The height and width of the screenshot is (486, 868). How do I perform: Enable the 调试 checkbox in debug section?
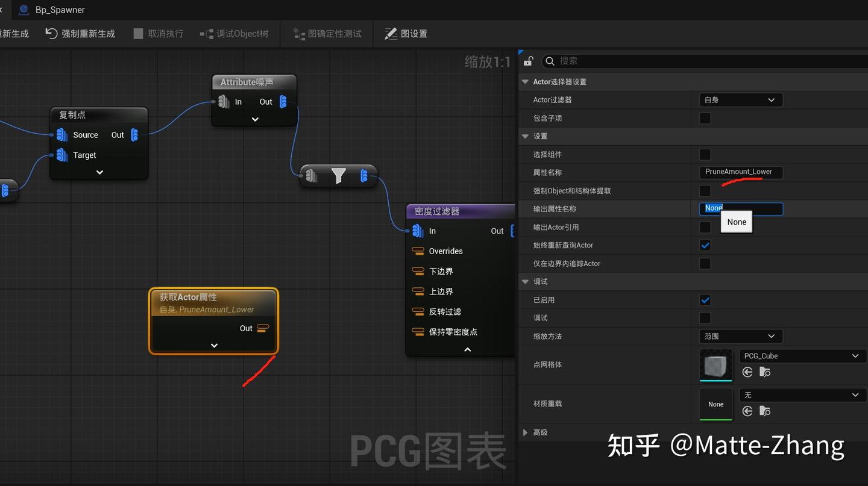(x=705, y=317)
